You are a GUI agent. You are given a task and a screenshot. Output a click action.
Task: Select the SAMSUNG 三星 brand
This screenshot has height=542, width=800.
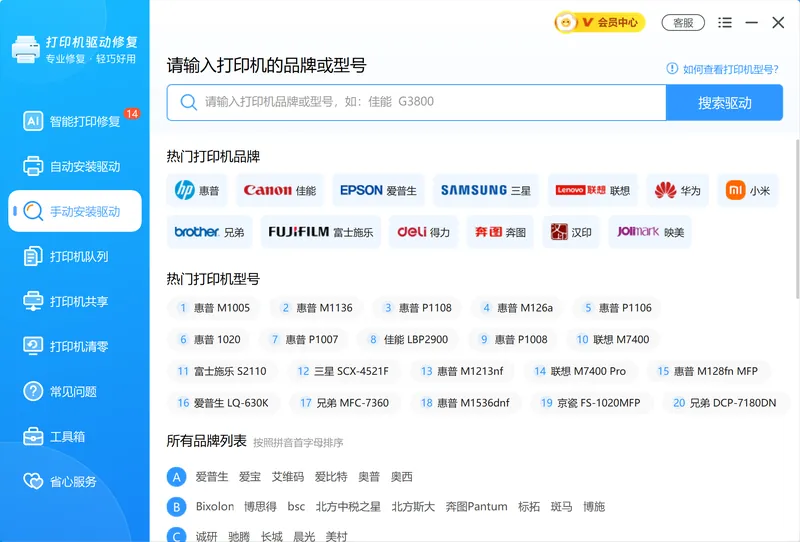(486, 190)
